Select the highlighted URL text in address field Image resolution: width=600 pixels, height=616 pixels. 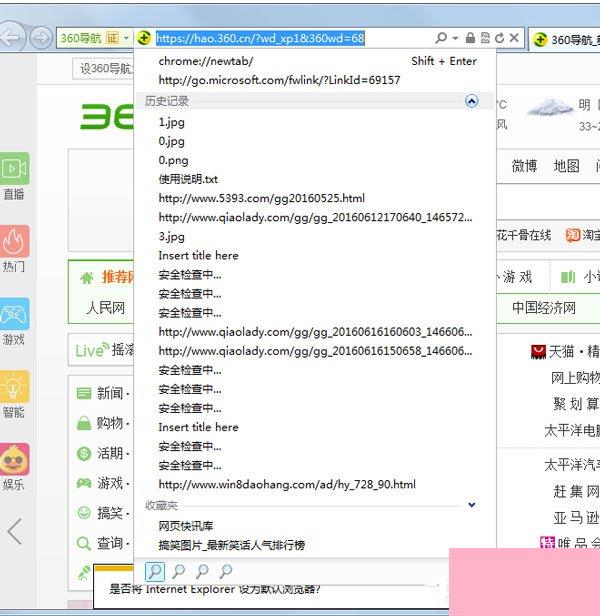[x=260, y=38]
